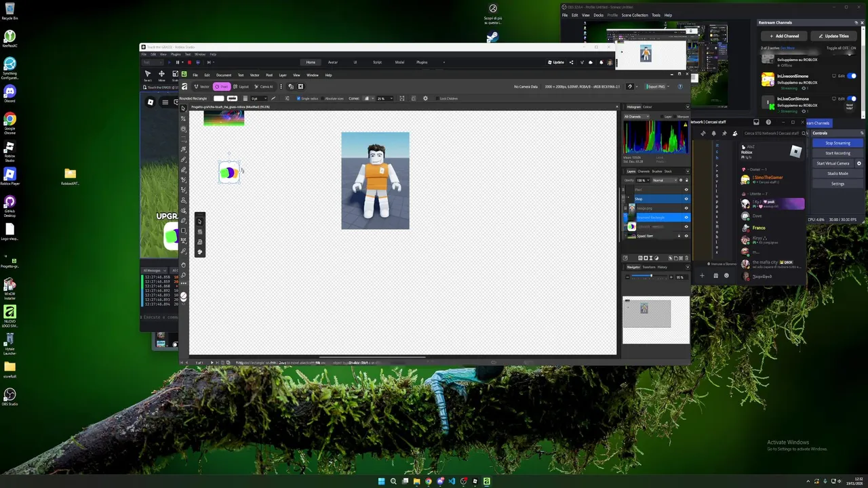Viewport: 868px width, 488px height.
Task: Open the RobloxAPIT desktop folder
Action: 70,176
